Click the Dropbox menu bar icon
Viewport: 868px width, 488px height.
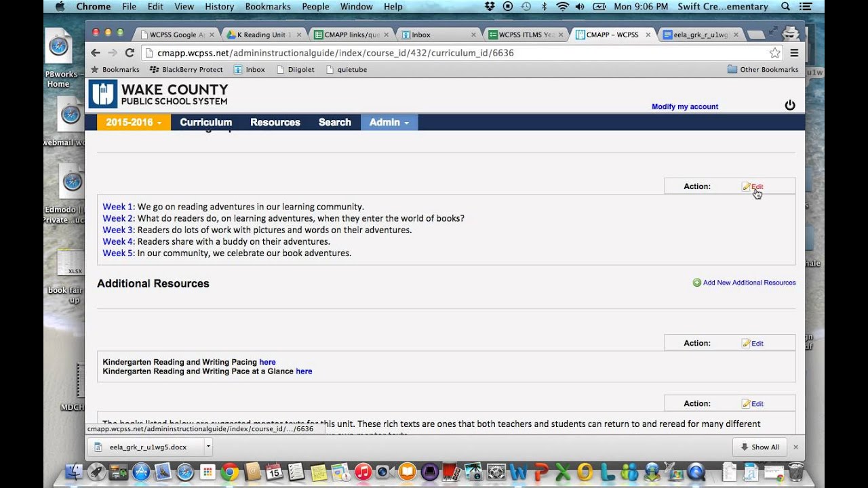[x=491, y=7]
